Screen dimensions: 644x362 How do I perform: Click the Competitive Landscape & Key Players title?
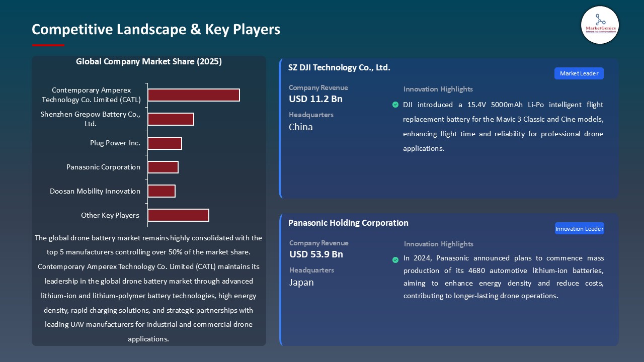tap(156, 30)
